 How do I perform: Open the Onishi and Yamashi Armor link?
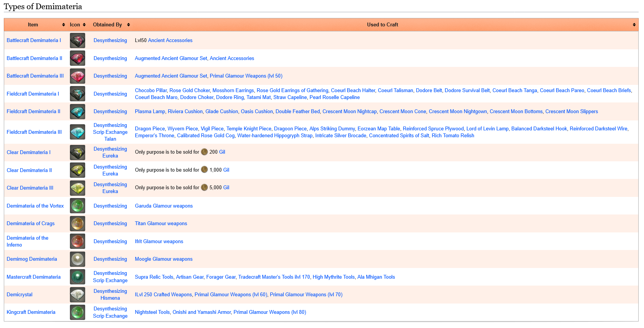pos(202,312)
